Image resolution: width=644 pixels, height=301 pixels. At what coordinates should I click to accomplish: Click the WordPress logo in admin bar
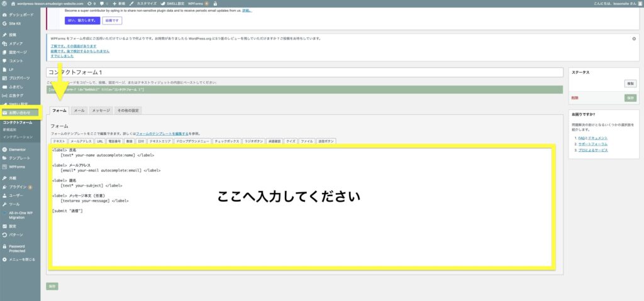(4, 3)
